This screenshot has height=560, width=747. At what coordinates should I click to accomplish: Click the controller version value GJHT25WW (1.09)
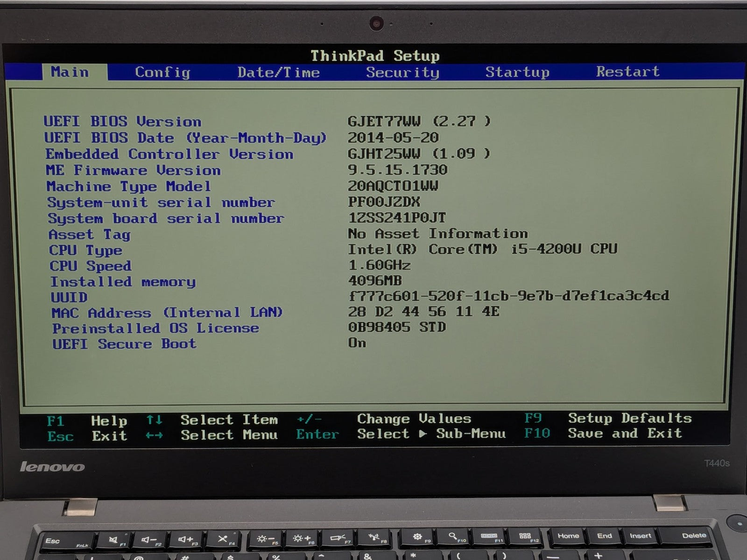click(419, 154)
